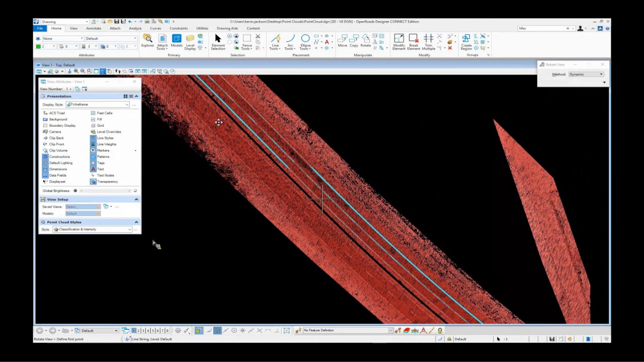Open Drawing workflow dropdown
Viewport: 644px width, 362px height.
coord(64,22)
